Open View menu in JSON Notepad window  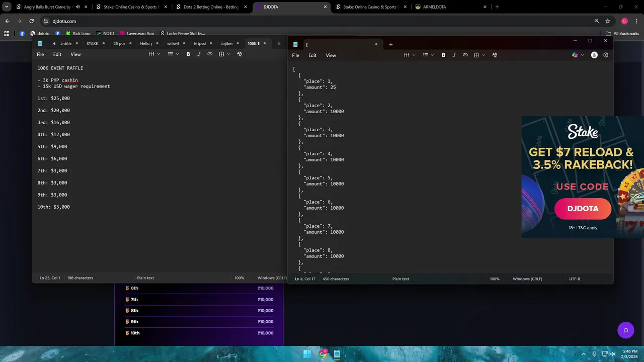click(331, 55)
